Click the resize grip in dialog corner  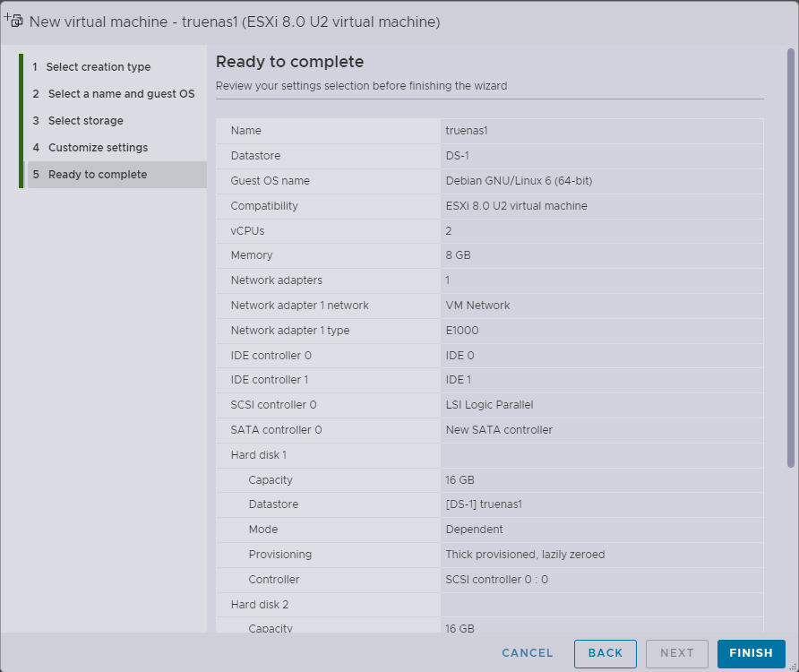coord(792,666)
